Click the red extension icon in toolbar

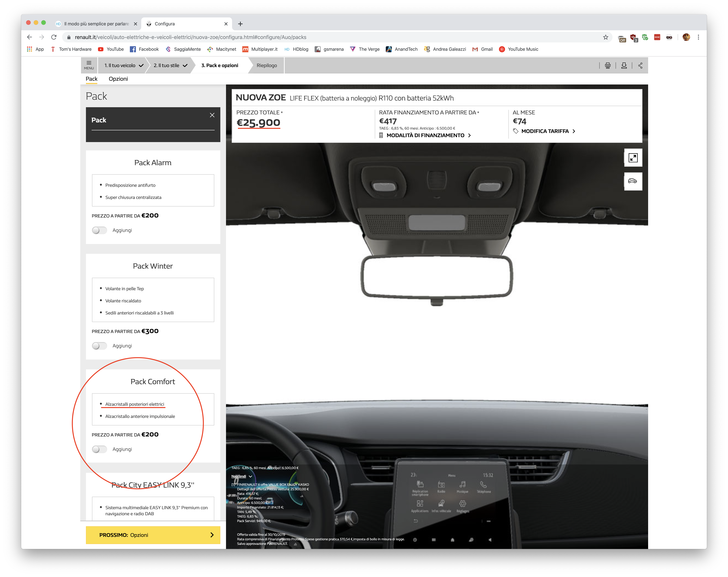[x=657, y=37]
